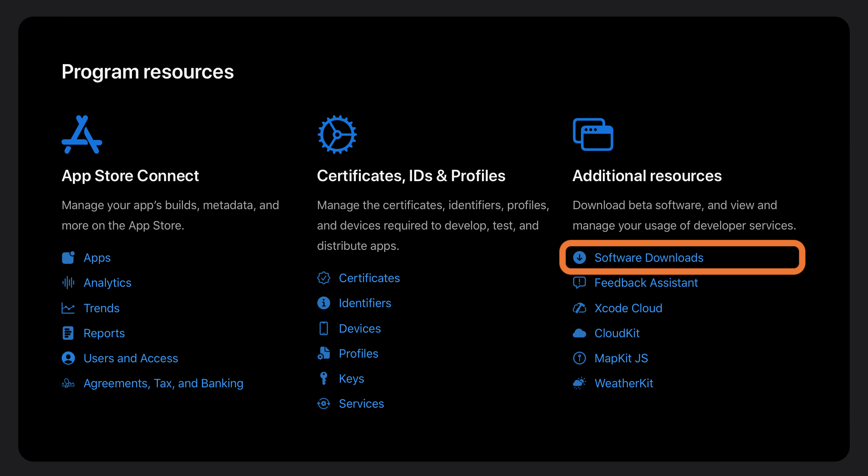Go to Xcode Cloud

(x=628, y=308)
